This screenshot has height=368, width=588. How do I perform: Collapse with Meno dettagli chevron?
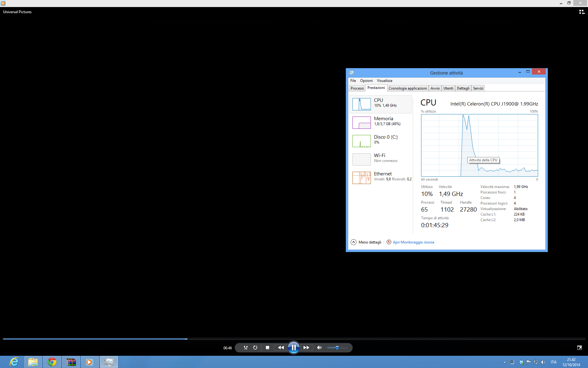point(353,242)
